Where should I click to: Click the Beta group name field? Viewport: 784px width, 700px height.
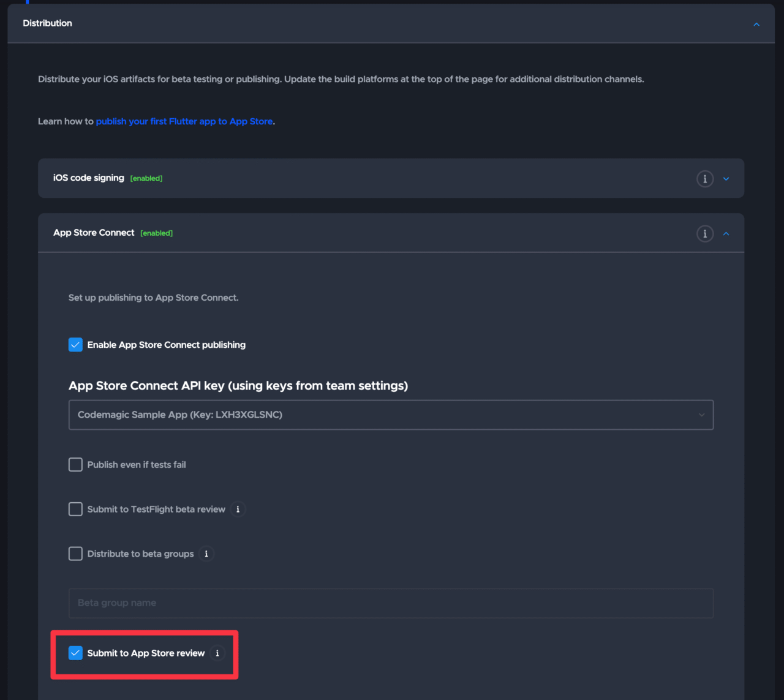pos(391,603)
